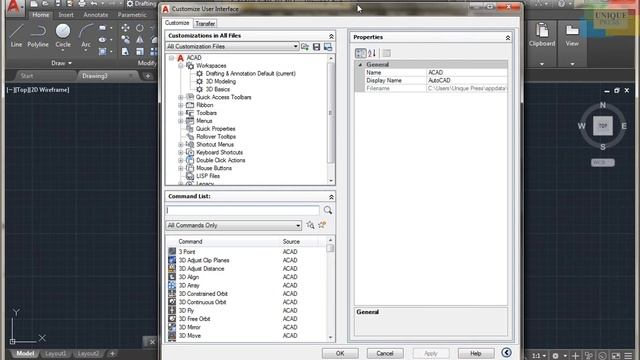Image resolution: width=640 pixels, height=360 pixels.
Task: Click the Command List search input field
Action: tap(242, 210)
